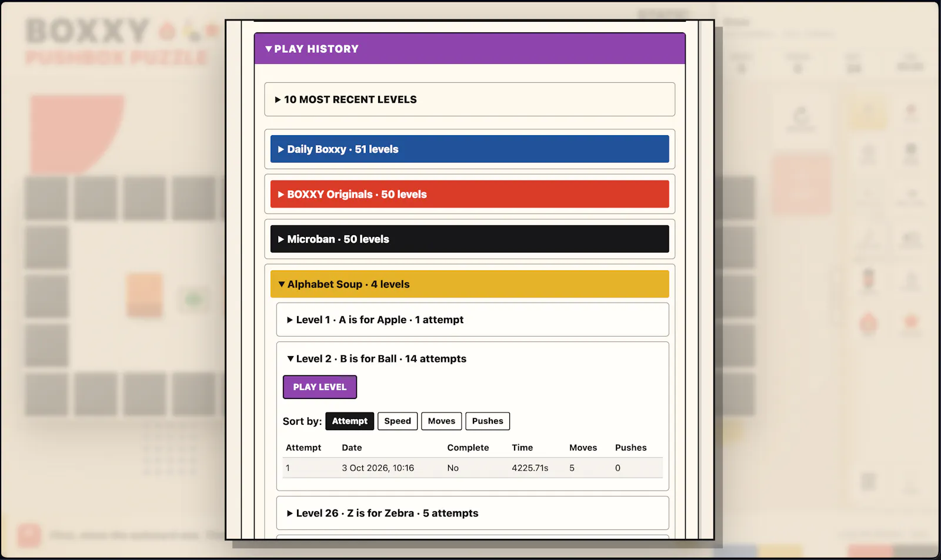
Task: Click the Complete column header
Action: tap(468, 448)
